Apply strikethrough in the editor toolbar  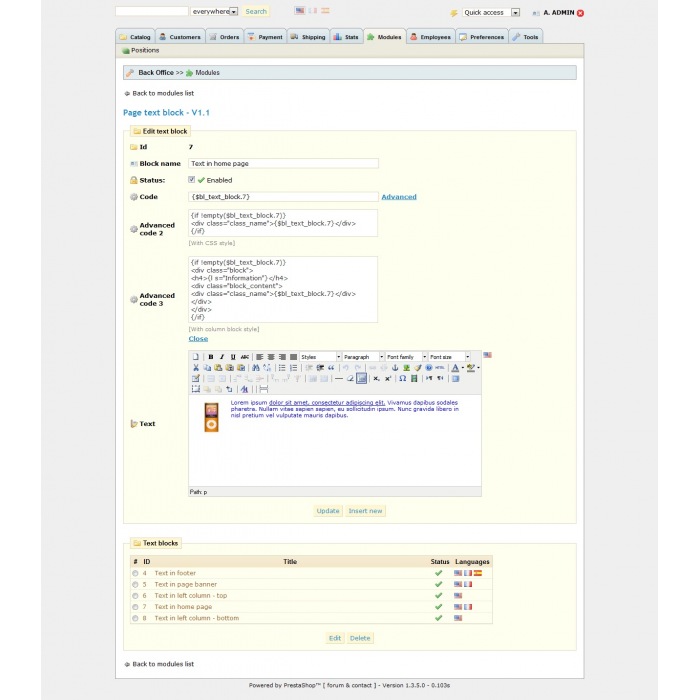click(245, 357)
